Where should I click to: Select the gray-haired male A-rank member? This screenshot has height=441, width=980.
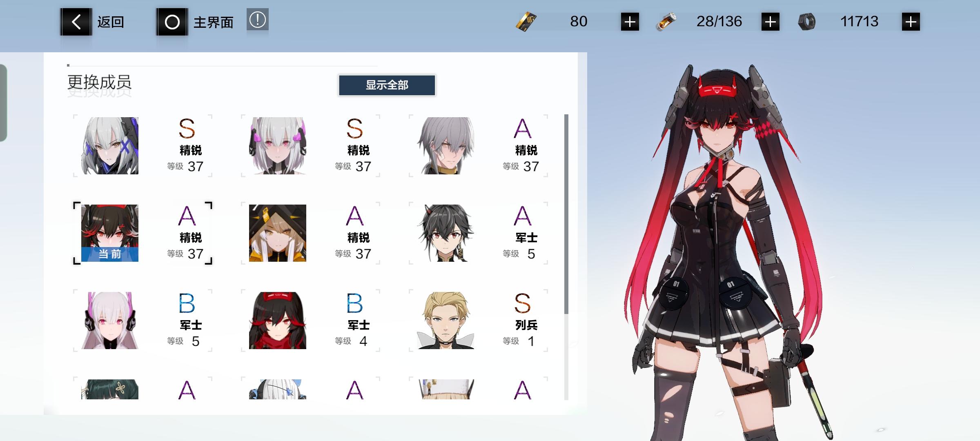tap(445, 146)
